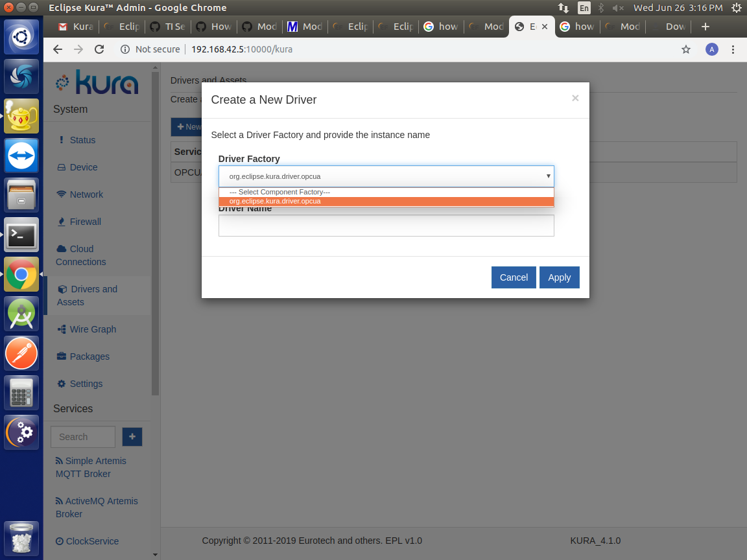Click the Kura logo in the sidebar

pyautogui.click(x=97, y=82)
